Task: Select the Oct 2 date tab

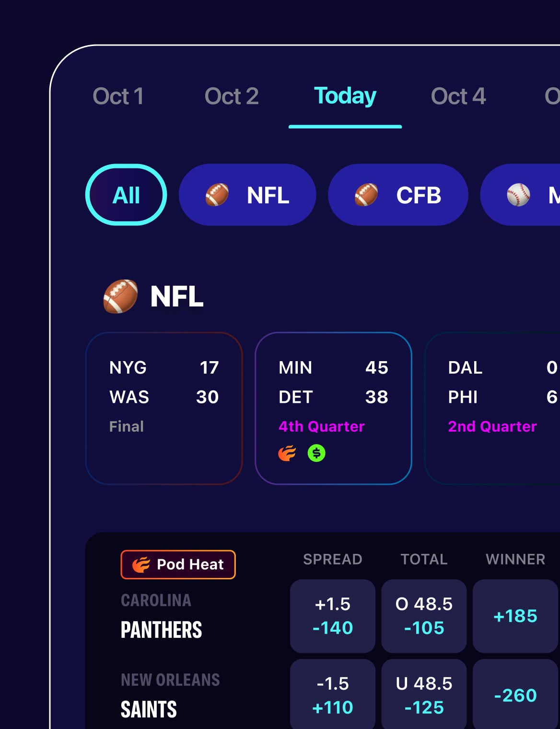Action: [x=232, y=96]
